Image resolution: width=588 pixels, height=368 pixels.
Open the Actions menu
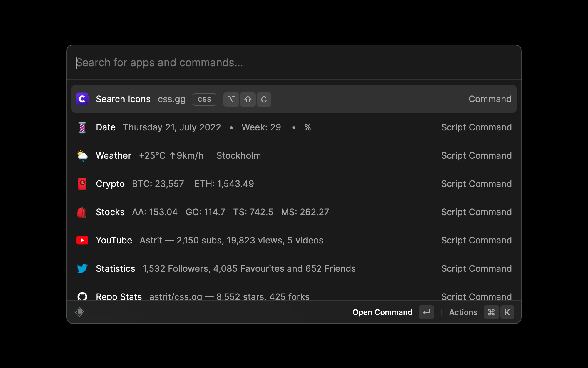463,312
